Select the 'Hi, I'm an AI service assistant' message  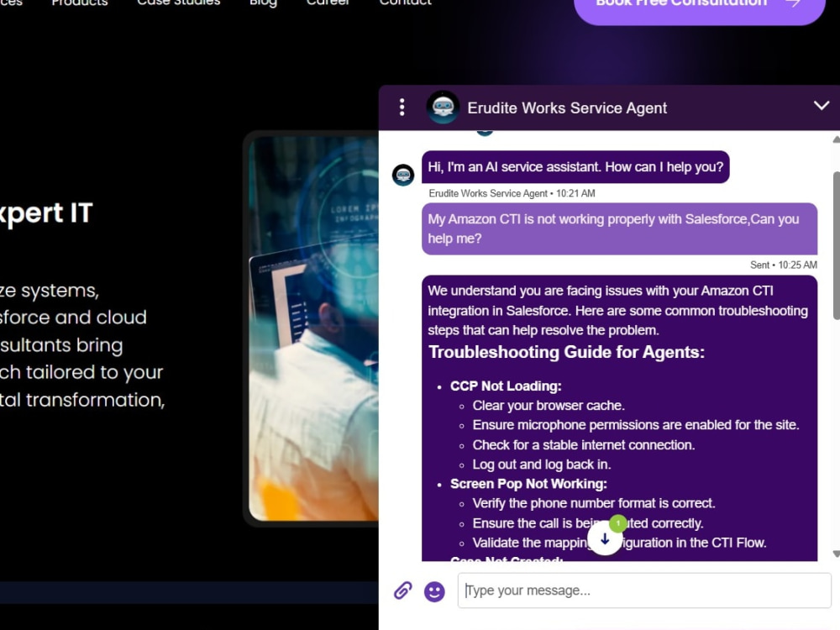(x=575, y=167)
